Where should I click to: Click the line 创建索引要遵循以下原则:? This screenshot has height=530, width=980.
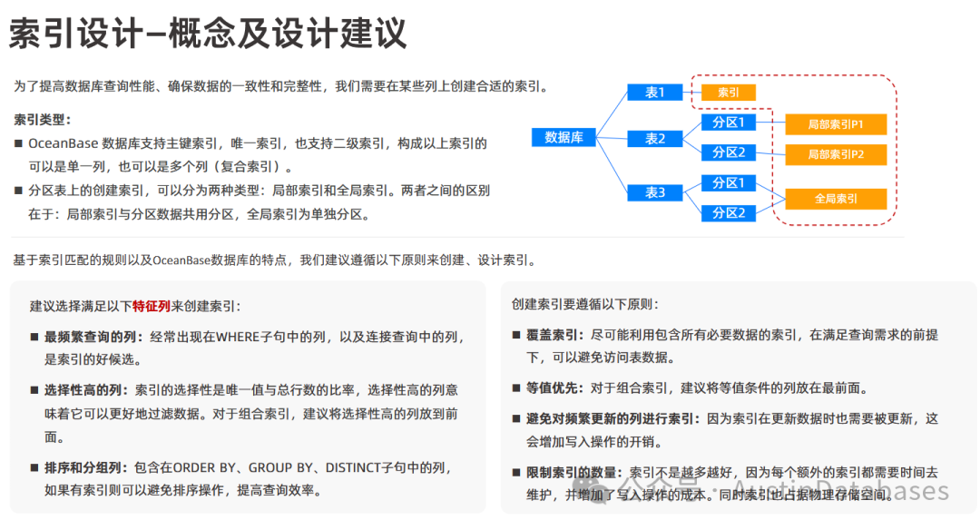[585, 304]
